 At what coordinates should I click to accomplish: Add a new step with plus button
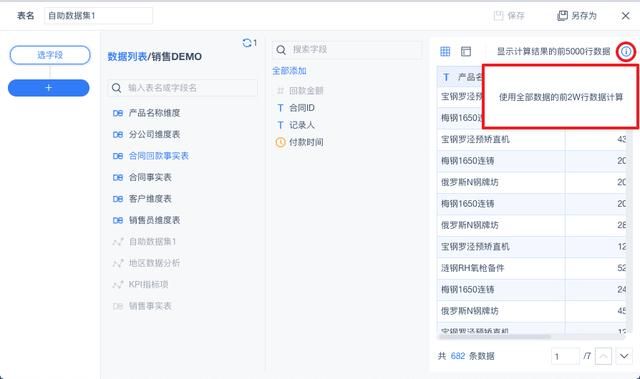[x=49, y=88]
